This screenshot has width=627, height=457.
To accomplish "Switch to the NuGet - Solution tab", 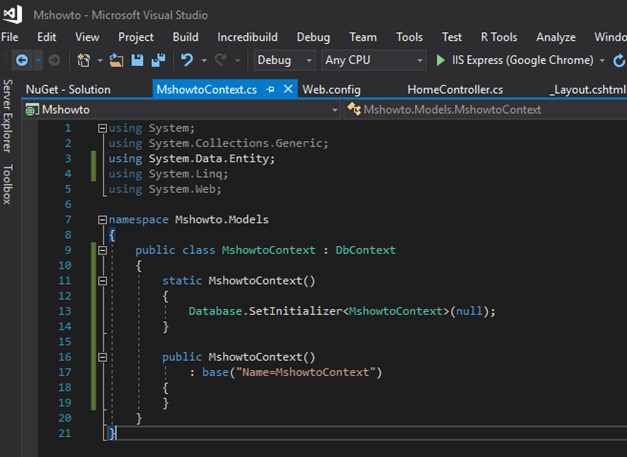I will [x=68, y=90].
